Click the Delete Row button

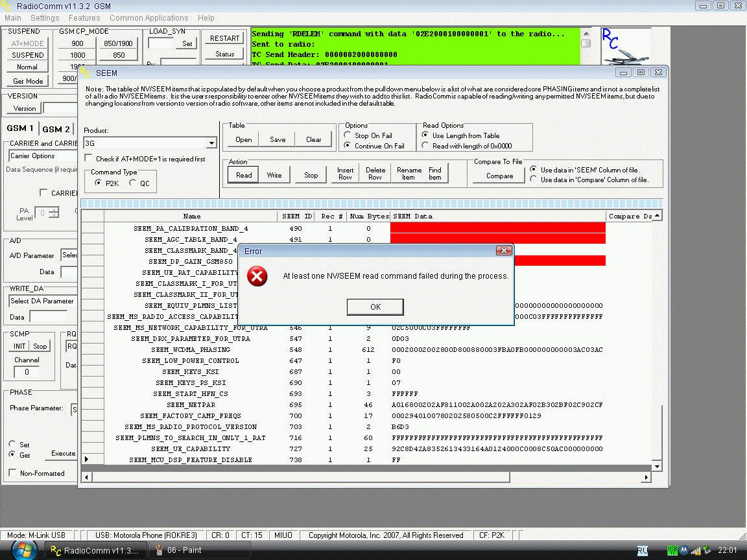pos(375,173)
